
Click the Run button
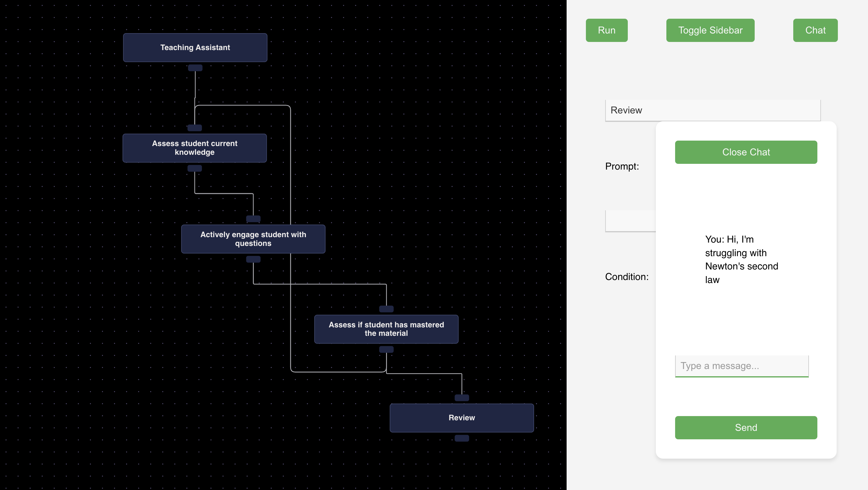click(x=606, y=30)
